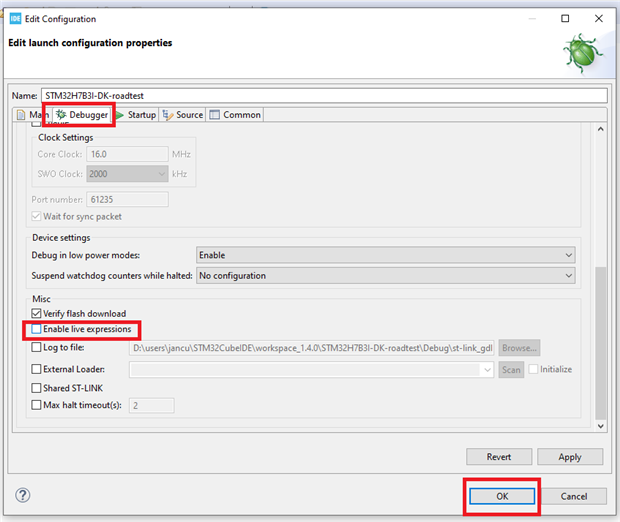Click the green bug debug icon

[582, 54]
